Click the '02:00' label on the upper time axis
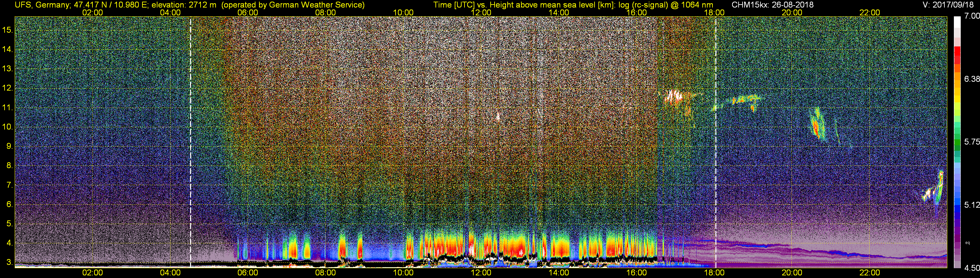 coord(92,12)
